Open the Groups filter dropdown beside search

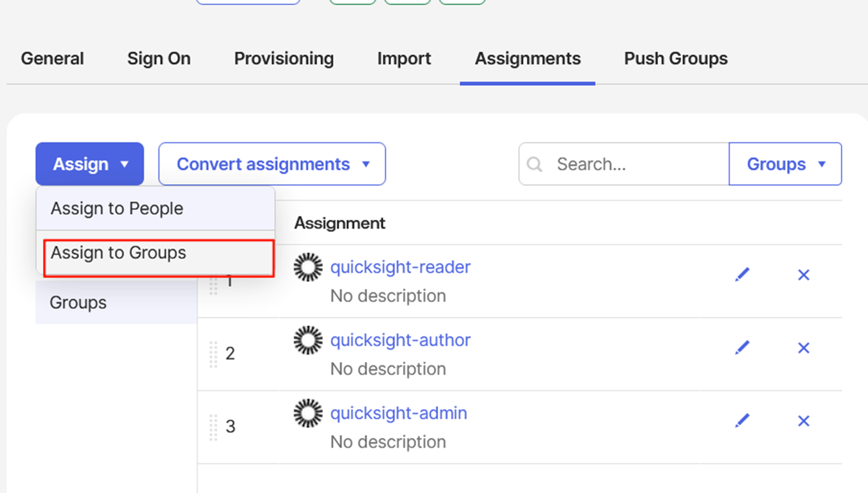pos(785,164)
